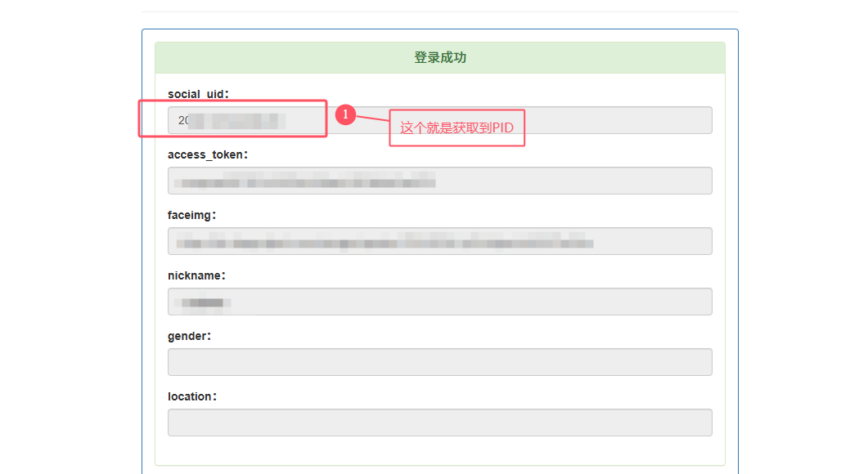
Task: Click the gender field label
Action: point(190,336)
